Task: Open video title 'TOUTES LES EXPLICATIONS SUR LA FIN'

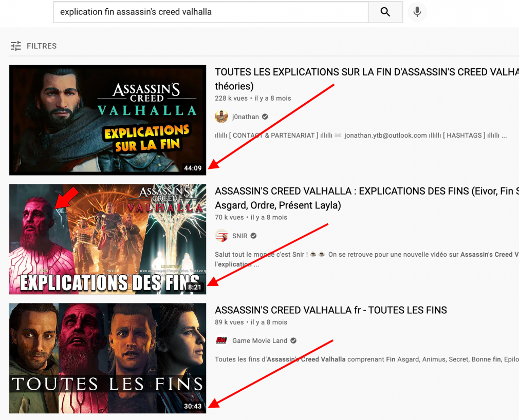Action: point(367,79)
